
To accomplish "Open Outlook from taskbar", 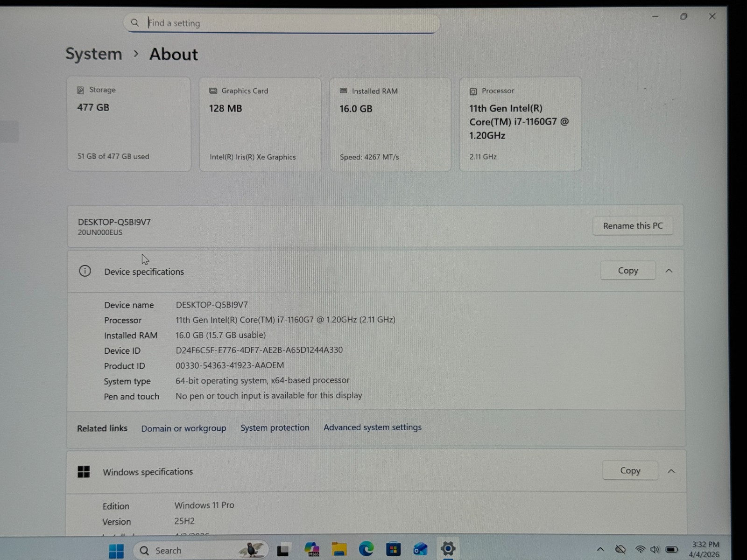I will point(420,549).
